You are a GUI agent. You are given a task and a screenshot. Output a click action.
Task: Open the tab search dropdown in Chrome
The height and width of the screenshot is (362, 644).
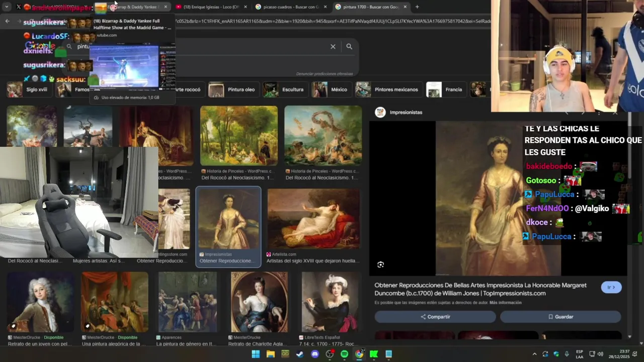(x=7, y=7)
